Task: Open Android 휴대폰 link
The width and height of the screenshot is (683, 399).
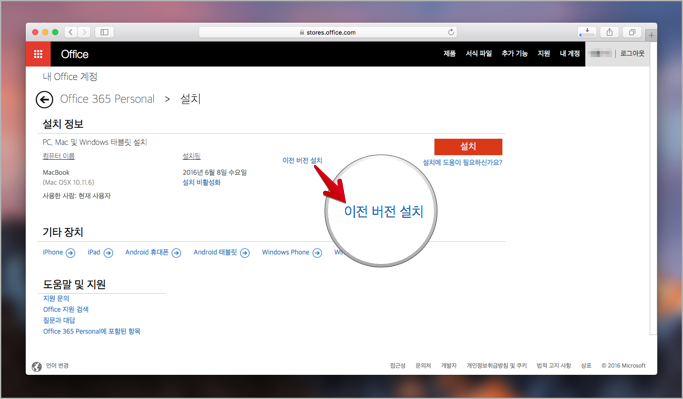Action: point(147,252)
